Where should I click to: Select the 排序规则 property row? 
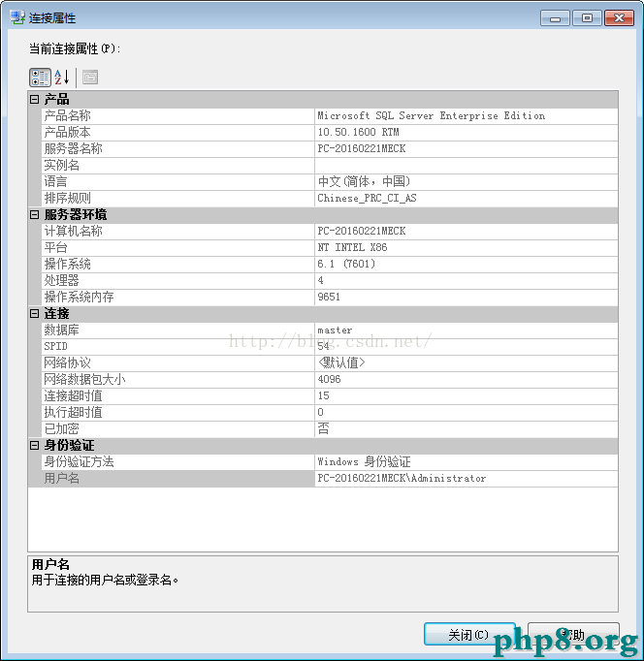[x=330, y=198]
